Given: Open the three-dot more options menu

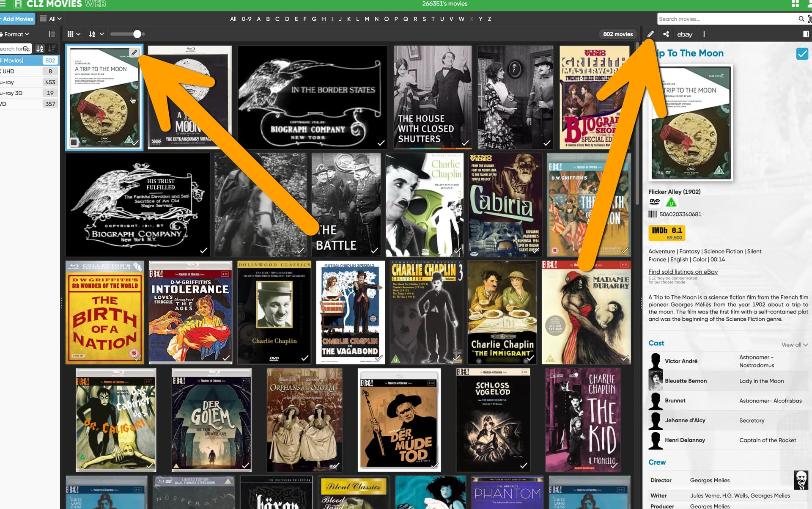Looking at the screenshot, I should pyautogui.click(x=704, y=34).
